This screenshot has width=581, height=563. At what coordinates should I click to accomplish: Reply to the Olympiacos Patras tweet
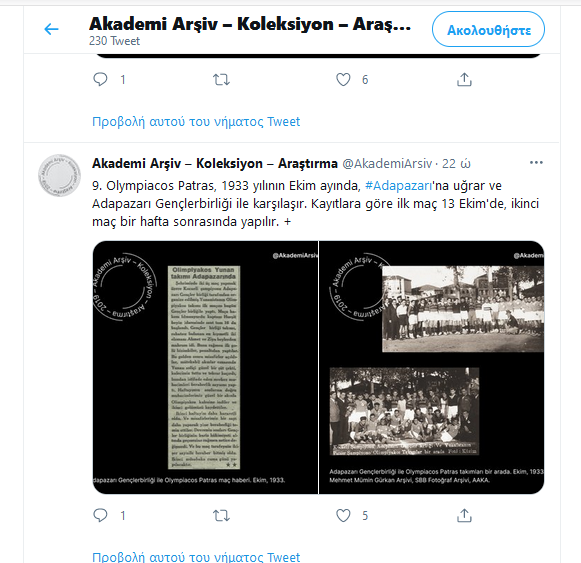pos(100,515)
